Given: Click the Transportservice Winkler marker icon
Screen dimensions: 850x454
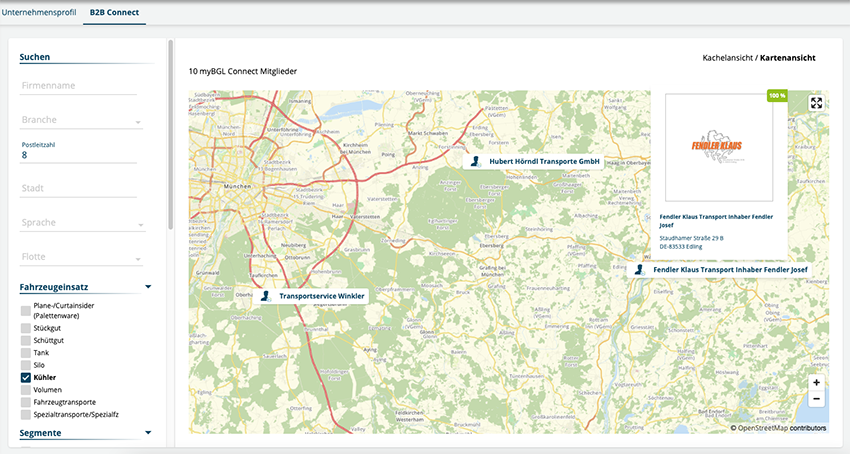Looking at the screenshot, I should click(265, 296).
